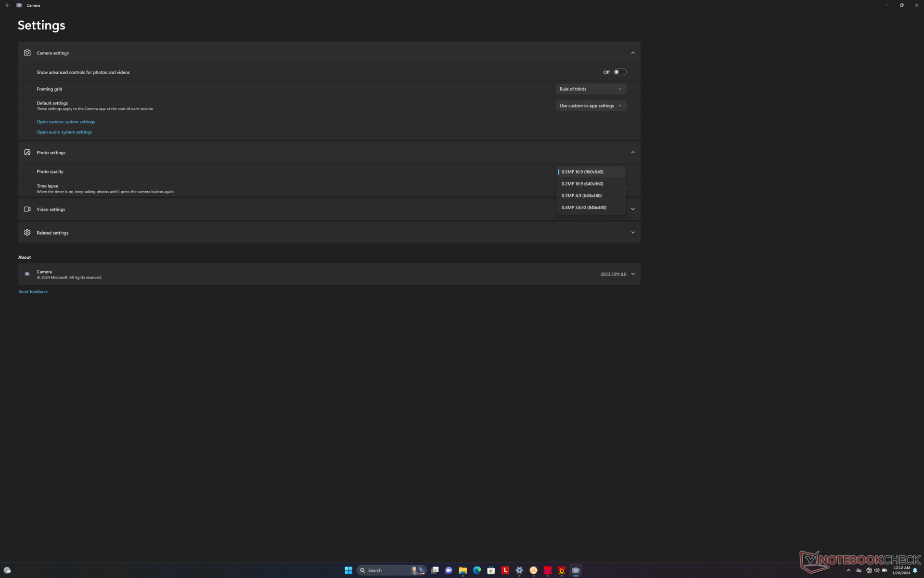Open File Explorer from the taskbar
This screenshot has width=924, height=578.
(463, 570)
